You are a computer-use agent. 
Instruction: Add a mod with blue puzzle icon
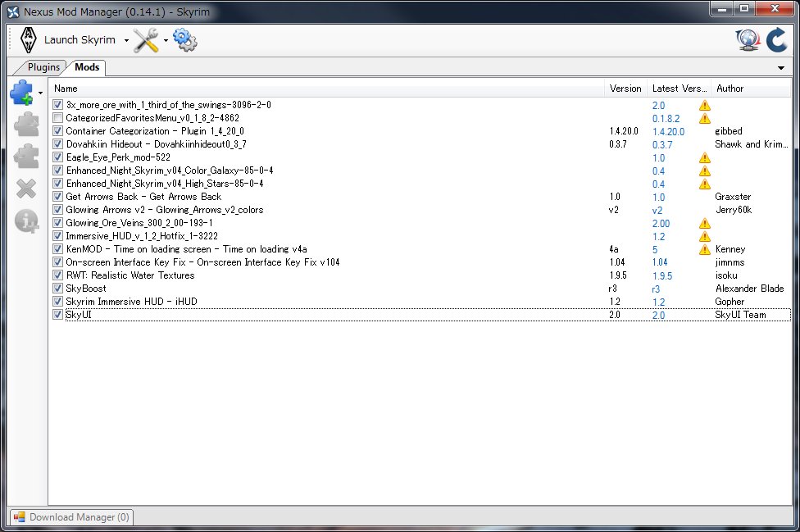tap(22, 93)
